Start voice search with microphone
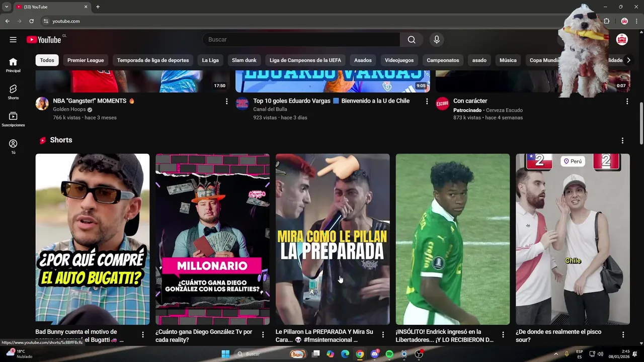The width and height of the screenshot is (644, 362). click(436, 40)
